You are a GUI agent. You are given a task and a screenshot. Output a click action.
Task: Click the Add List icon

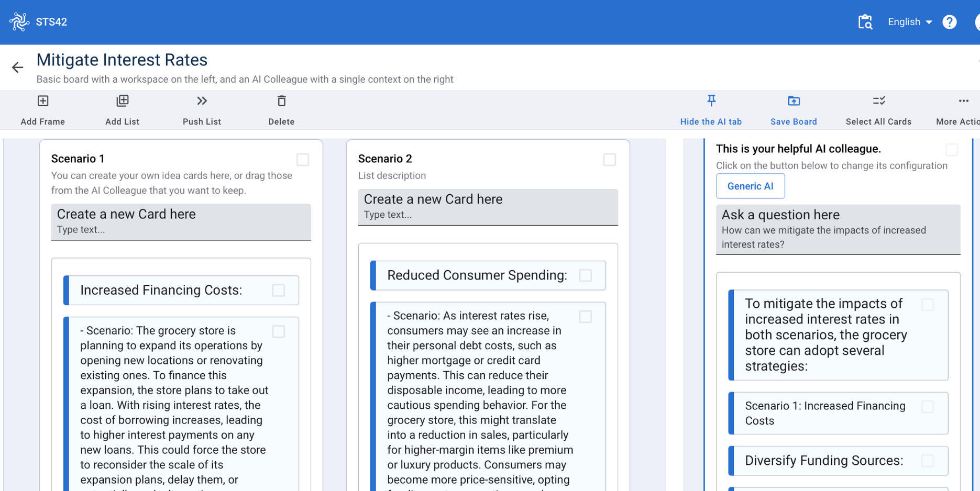click(122, 101)
